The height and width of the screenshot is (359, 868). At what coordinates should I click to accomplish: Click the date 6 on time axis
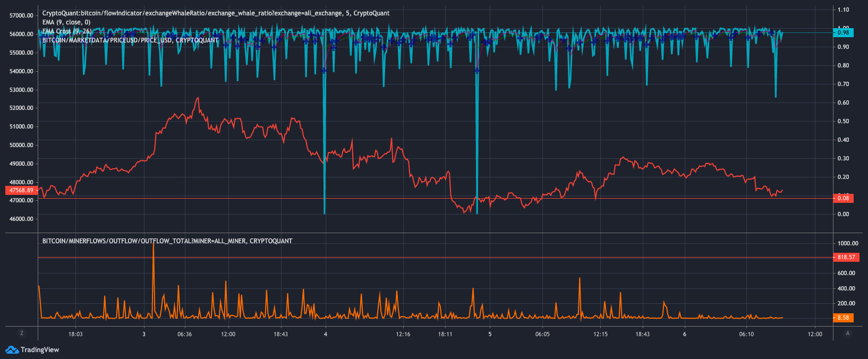685,334
